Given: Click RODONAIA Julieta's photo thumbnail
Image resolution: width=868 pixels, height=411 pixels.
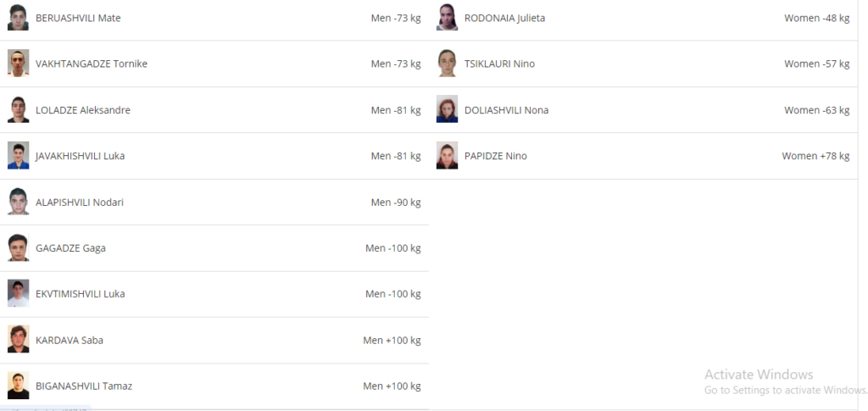Looking at the screenshot, I should (447, 17).
